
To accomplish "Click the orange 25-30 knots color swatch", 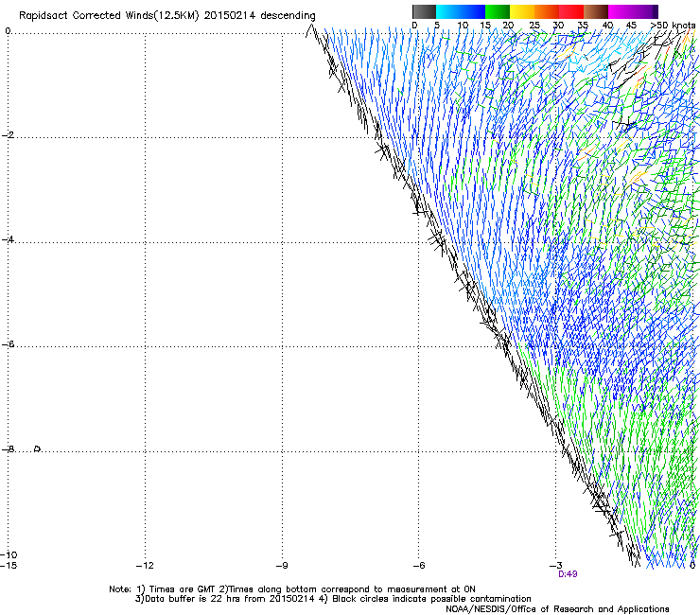I will 547,11.
